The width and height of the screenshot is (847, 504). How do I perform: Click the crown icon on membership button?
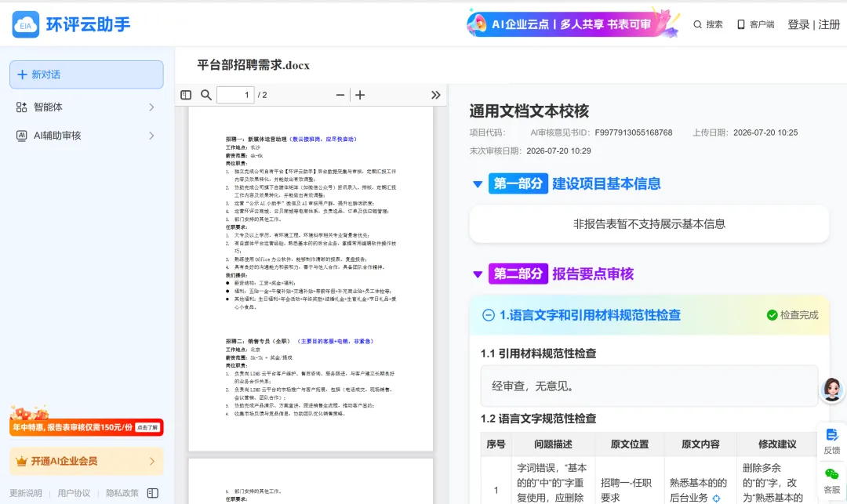click(x=22, y=462)
